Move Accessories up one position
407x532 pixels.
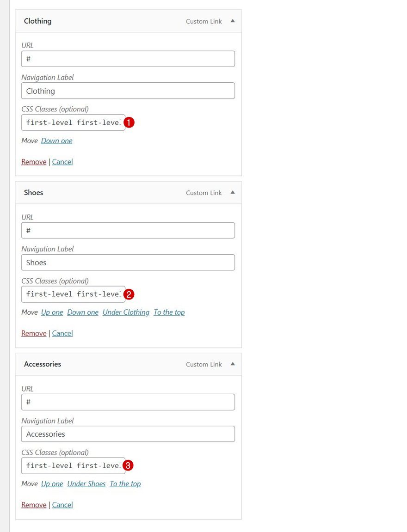(52, 483)
